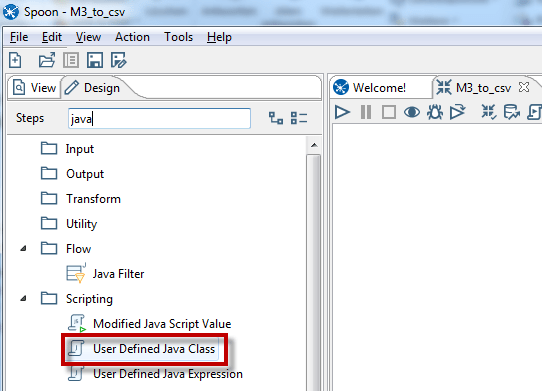Select the Output folder
Image resolution: width=542 pixels, height=391 pixels.
click(85, 174)
